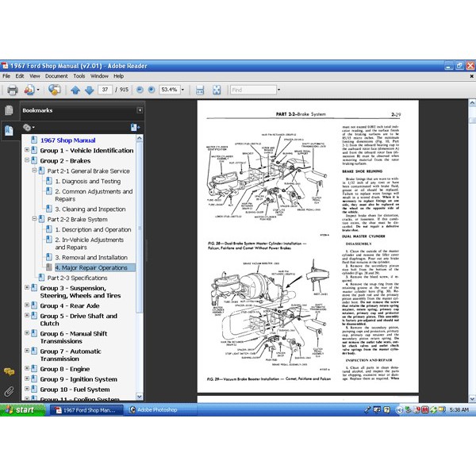Click the zoom in button
476x476 pixels.
click(152, 90)
